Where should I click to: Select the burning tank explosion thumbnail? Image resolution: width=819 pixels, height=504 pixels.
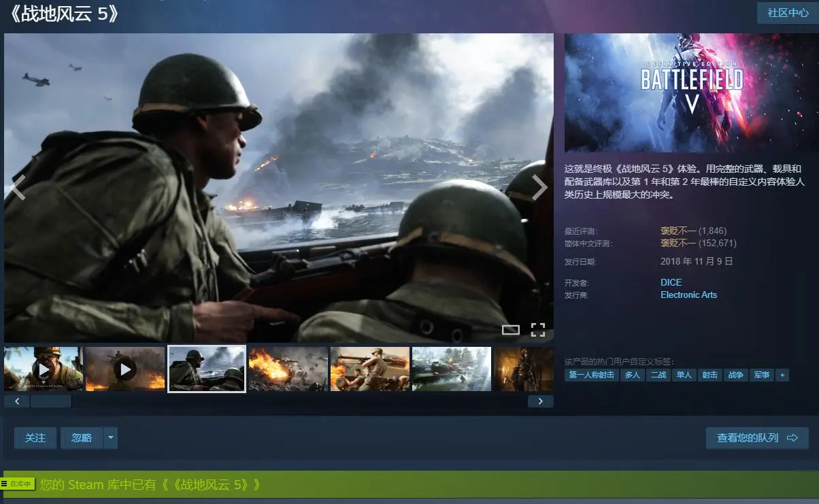288,369
